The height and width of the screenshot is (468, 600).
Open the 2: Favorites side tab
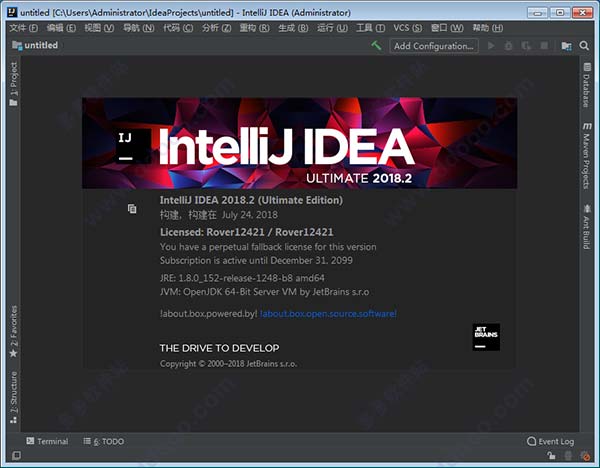13,331
